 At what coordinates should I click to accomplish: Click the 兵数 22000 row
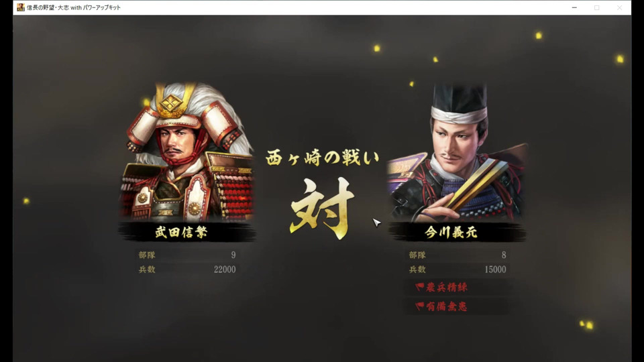187,269
